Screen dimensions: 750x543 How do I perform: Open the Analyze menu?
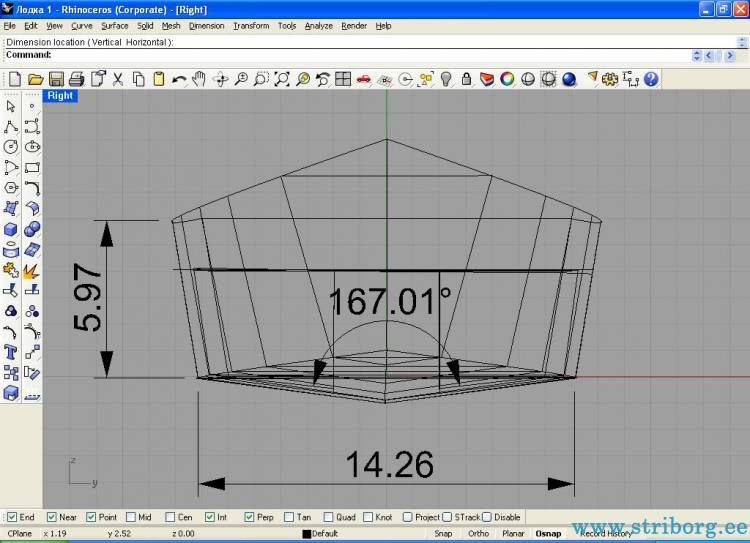[318, 25]
